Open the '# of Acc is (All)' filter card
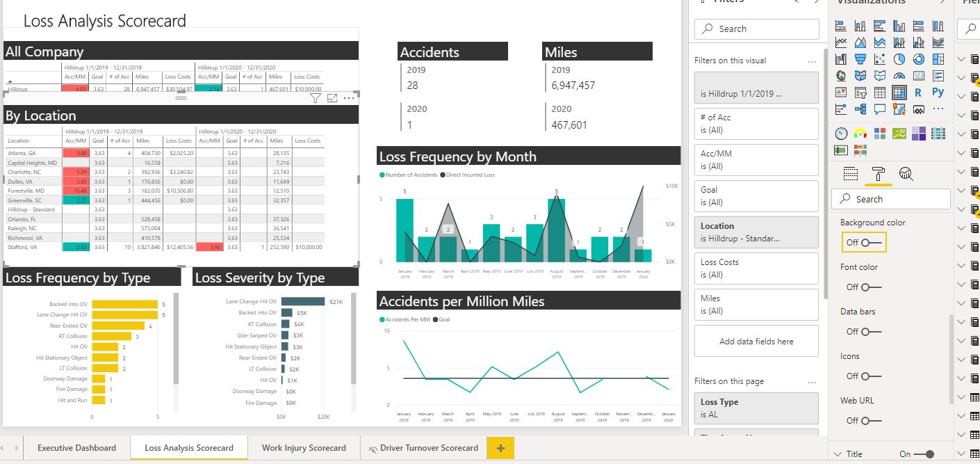The width and height of the screenshot is (980, 464). 756,124
